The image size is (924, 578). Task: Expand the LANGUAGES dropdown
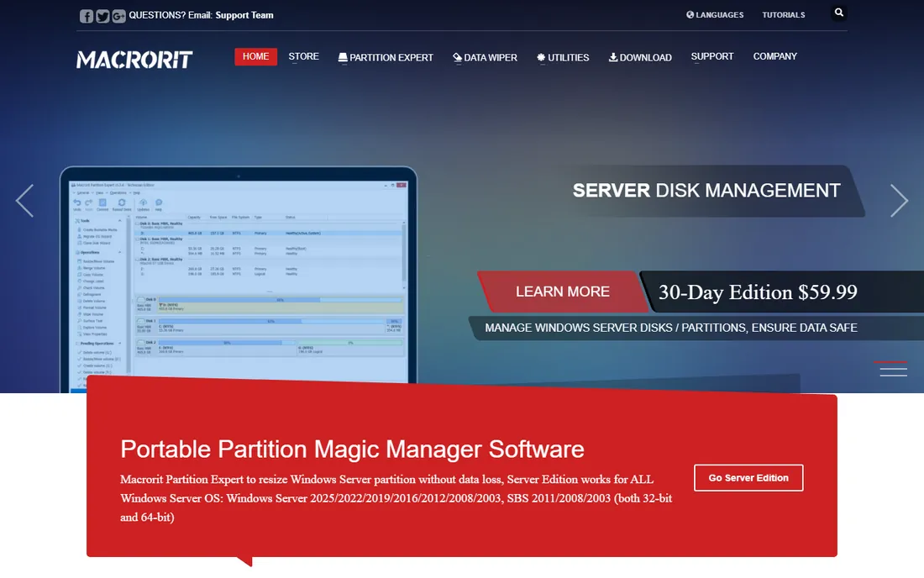pyautogui.click(x=715, y=15)
